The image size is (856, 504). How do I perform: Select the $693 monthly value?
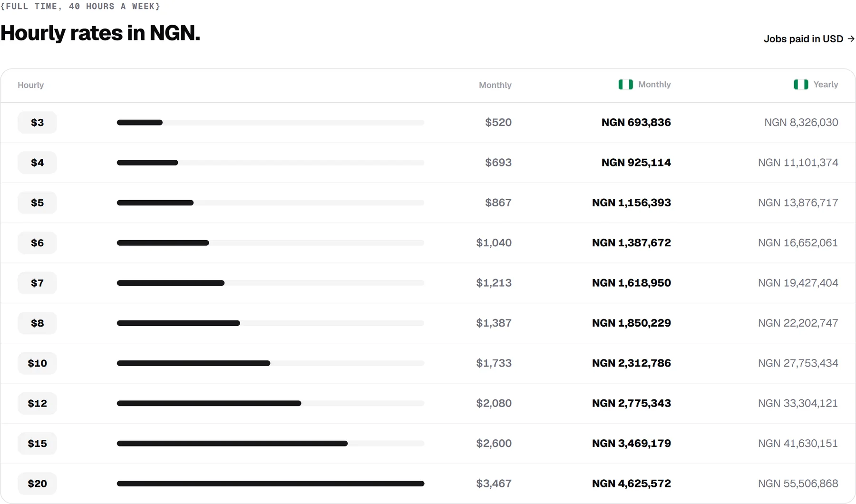[498, 163]
